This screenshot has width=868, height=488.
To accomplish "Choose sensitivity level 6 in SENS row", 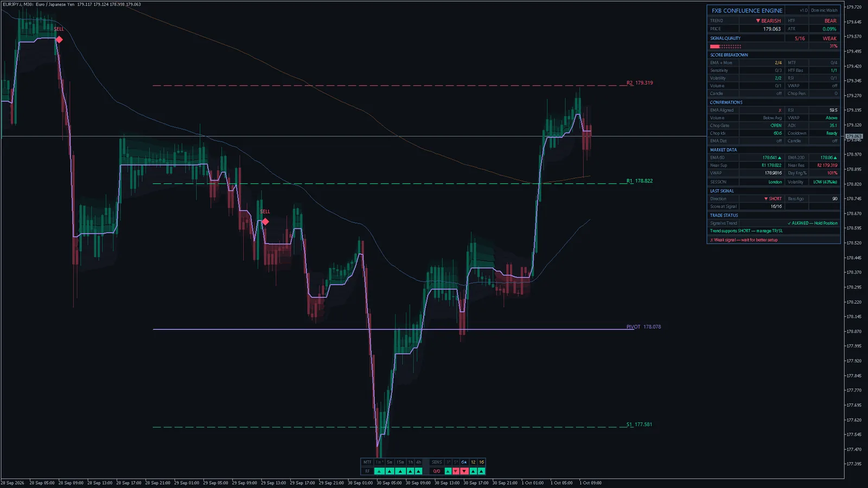I will click(464, 463).
